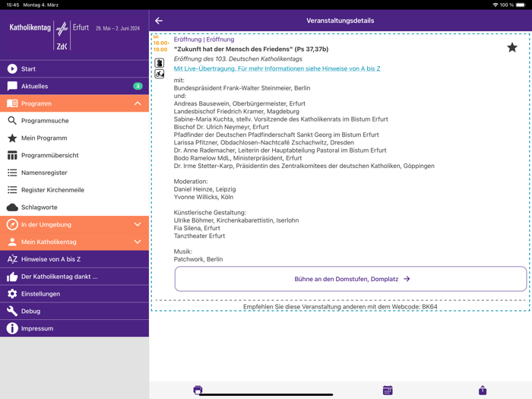Viewport: 532px width, 399px height.
Task: Open Einstellungen
Action: coord(74,294)
